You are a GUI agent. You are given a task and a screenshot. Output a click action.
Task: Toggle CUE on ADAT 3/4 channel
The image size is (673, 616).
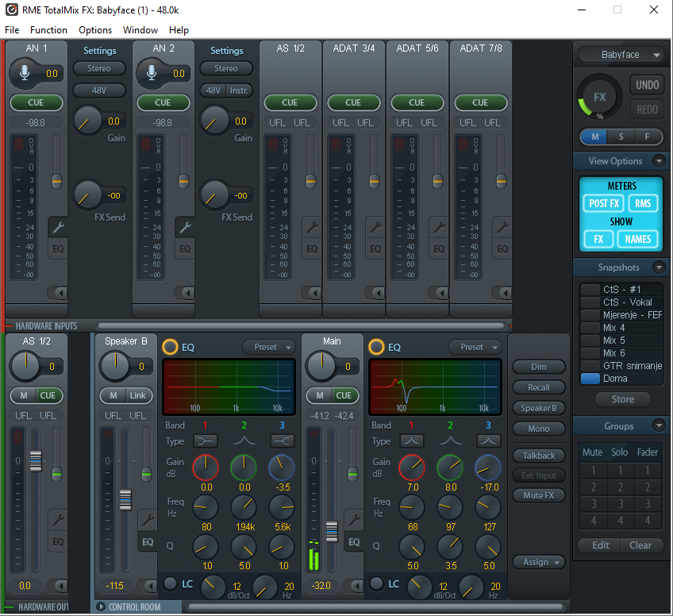(353, 102)
